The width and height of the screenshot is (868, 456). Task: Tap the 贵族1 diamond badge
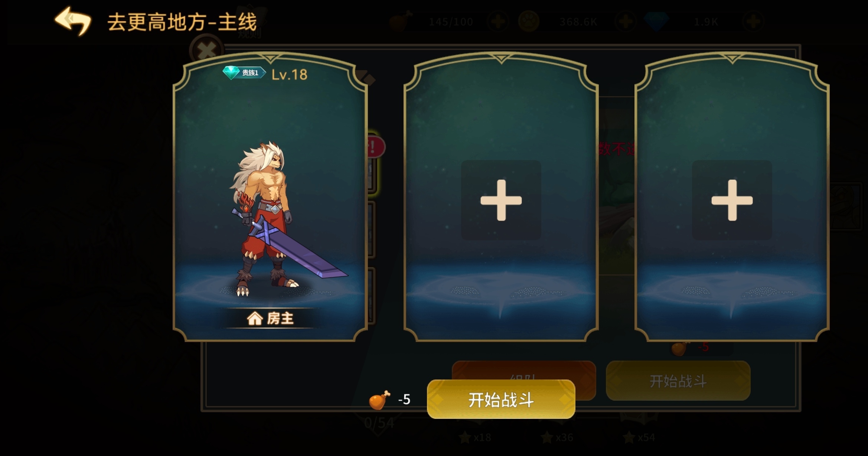pyautogui.click(x=244, y=73)
